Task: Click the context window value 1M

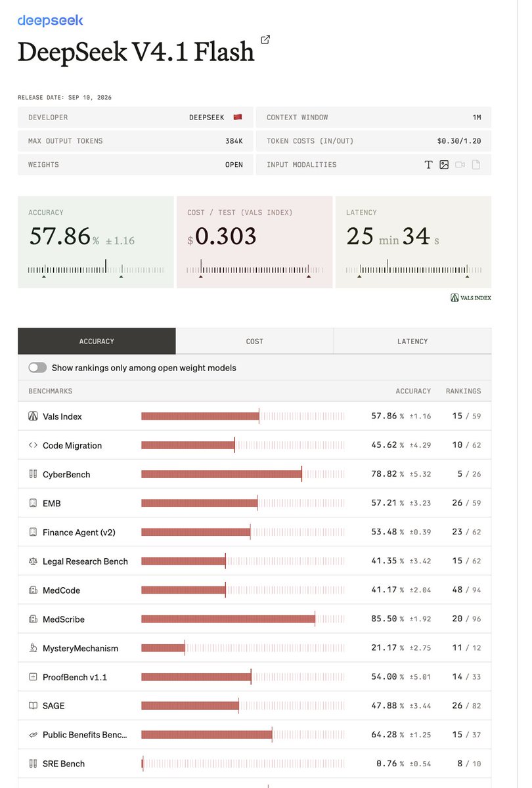Action: click(477, 118)
